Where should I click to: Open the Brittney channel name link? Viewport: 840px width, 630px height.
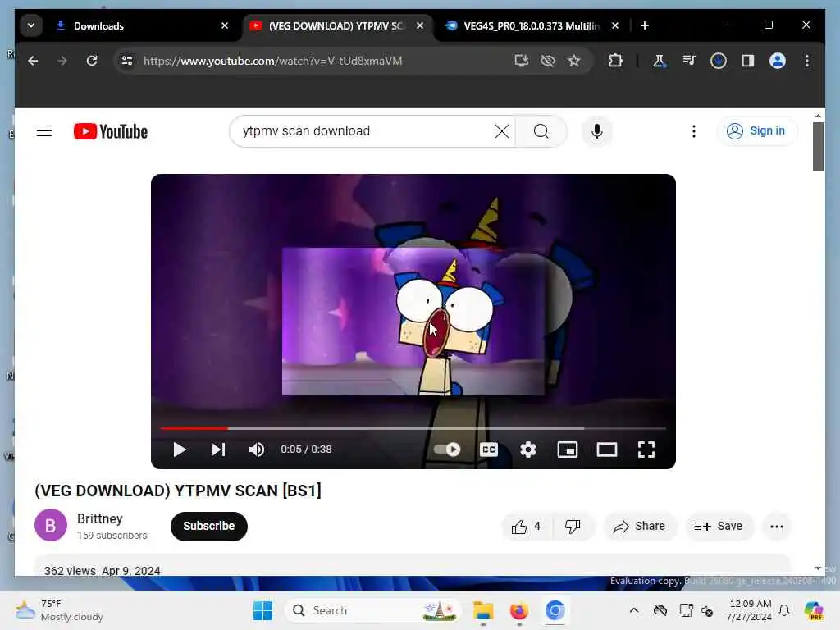coord(100,518)
